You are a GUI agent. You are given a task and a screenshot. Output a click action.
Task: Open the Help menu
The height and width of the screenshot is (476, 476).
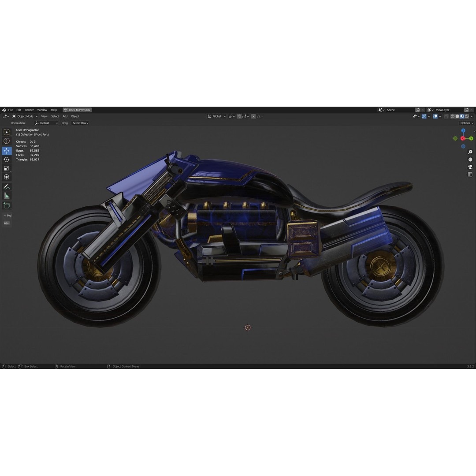click(x=54, y=110)
